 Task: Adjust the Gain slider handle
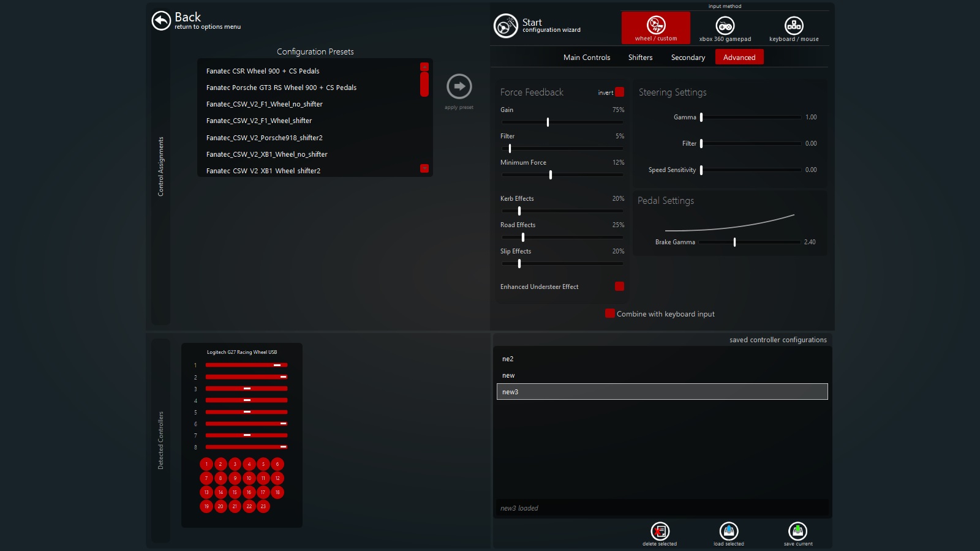coord(548,122)
